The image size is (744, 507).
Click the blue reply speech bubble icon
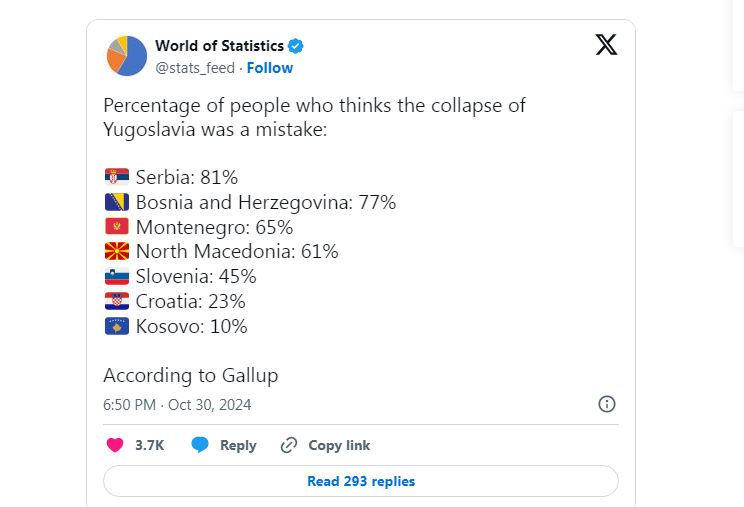(x=200, y=445)
